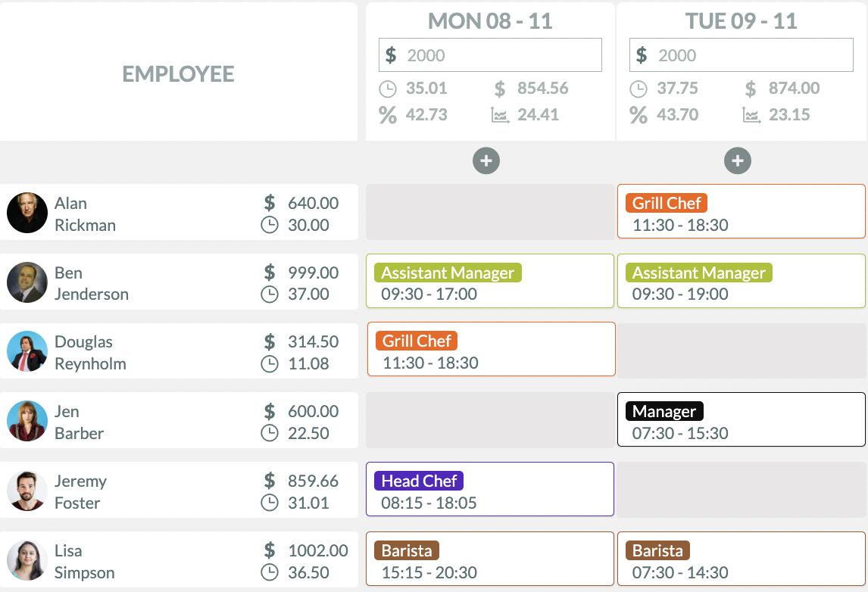868x592 pixels.
Task: Click the dollar icon showing 854.56 under MON
Action: [501, 89]
